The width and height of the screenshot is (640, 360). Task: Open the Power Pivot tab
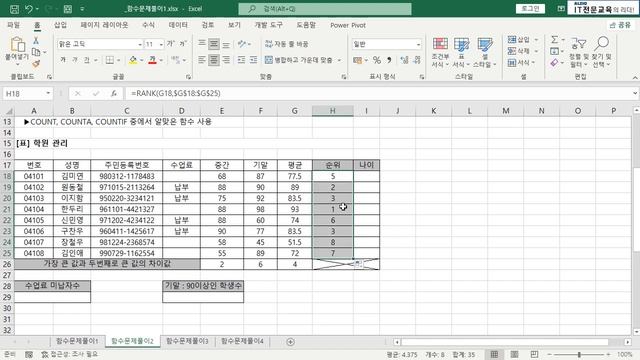coord(348,25)
